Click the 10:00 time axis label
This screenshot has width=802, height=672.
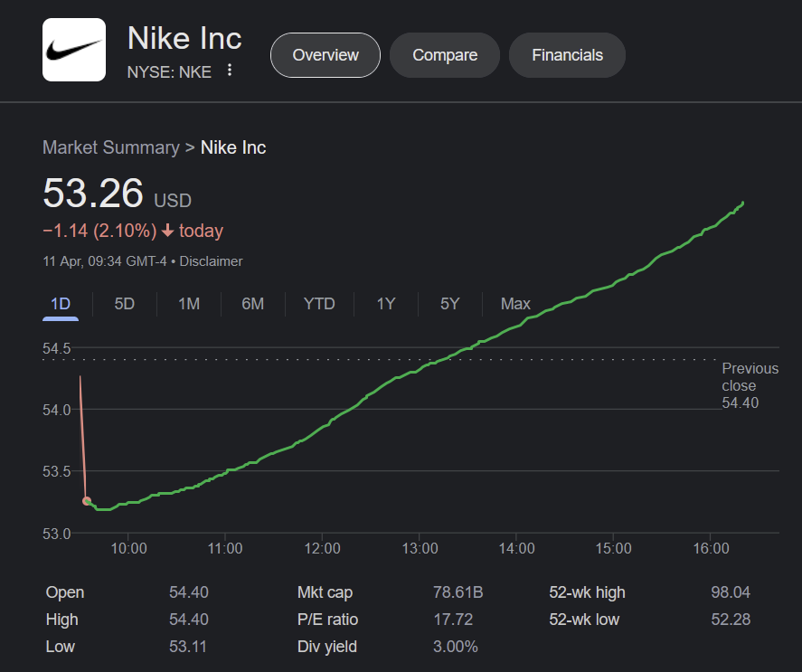click(x=129, y=549)
